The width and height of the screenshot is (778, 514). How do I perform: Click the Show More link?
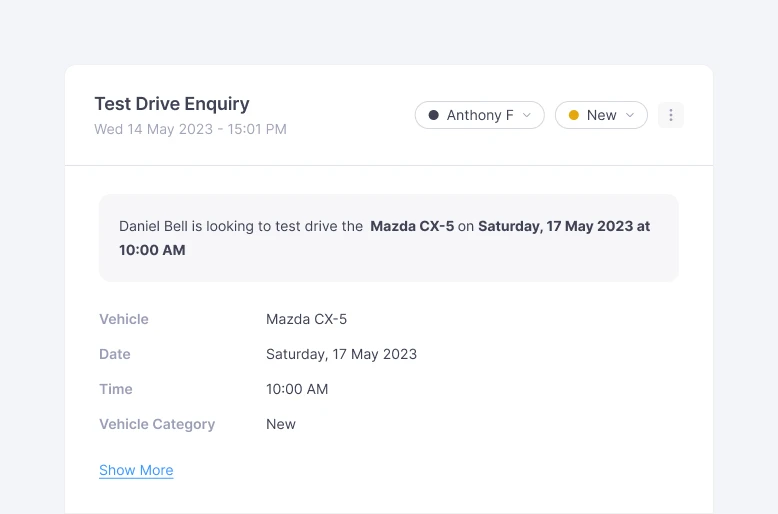click(x=136, y=470)
